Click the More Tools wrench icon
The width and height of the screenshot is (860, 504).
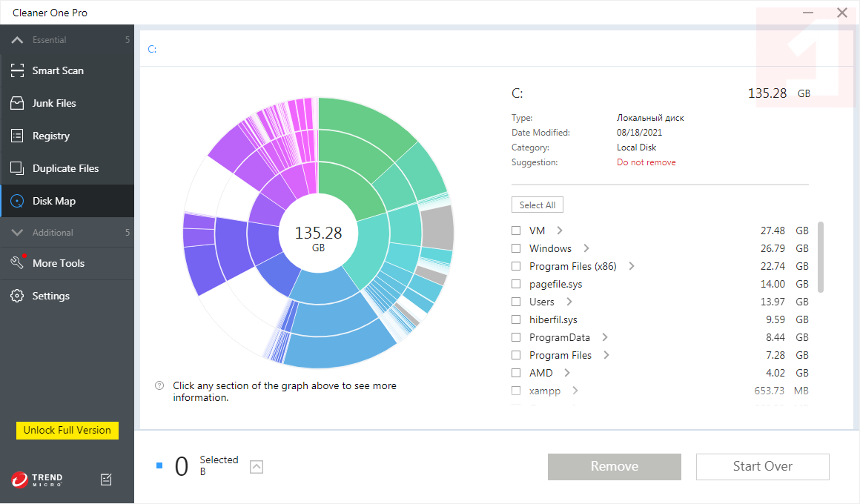point(17,262)
